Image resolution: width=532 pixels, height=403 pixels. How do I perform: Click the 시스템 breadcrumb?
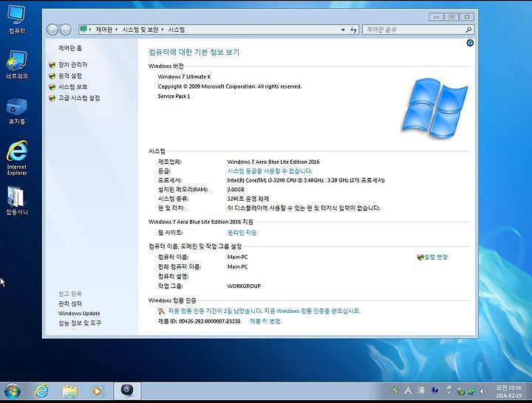(x=177, y=30)
